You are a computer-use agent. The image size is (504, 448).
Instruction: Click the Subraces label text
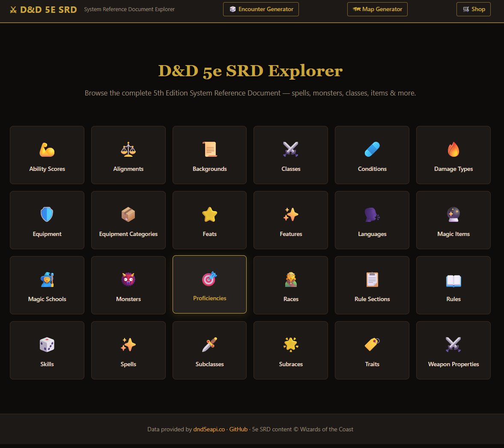(x=291, y=364)
